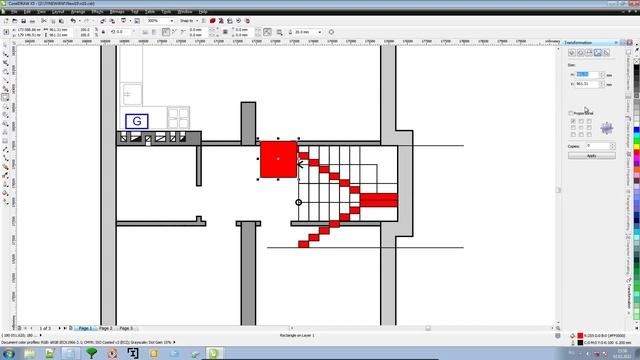Open the Effects menu

(97, 12)
